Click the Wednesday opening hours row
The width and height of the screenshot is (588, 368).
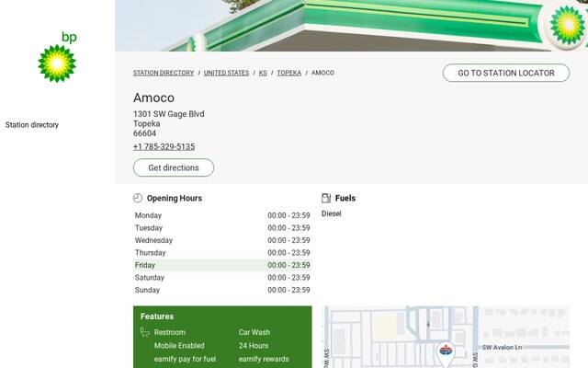pos(222,240)
